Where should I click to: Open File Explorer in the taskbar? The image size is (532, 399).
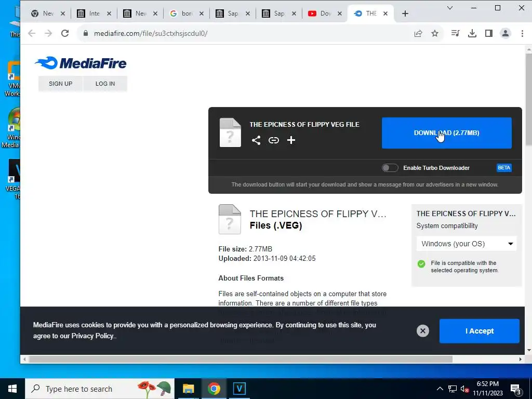(188, 389)
